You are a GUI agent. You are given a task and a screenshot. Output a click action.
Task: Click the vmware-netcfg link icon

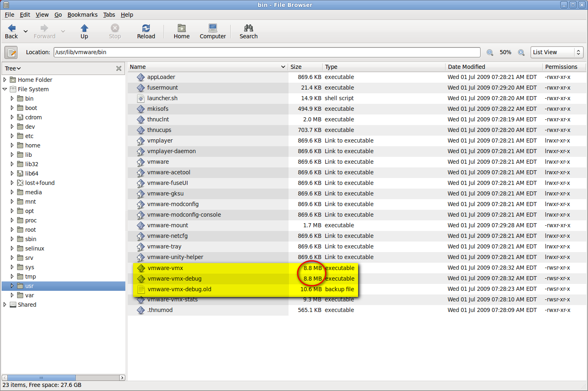point(141,236)
